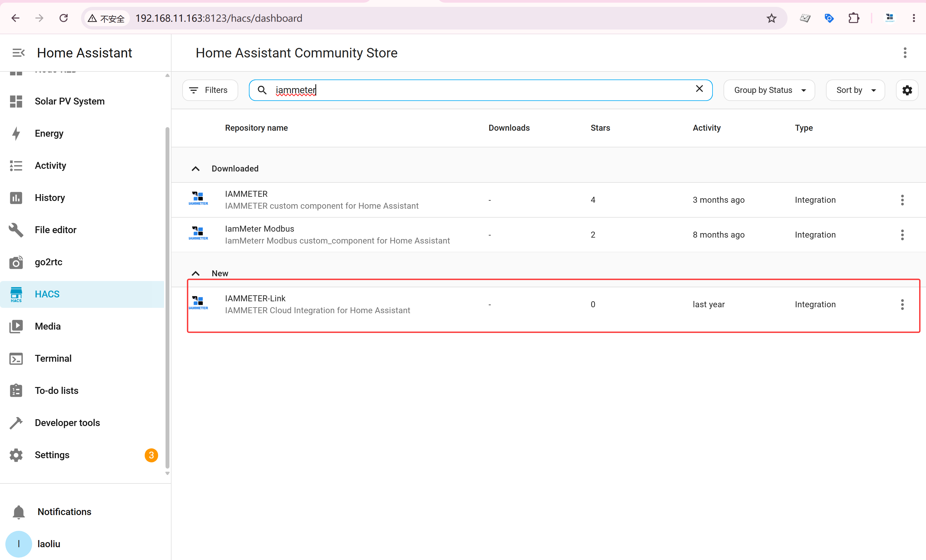
Task: Open File editor from sidebar
Action: 82,230
